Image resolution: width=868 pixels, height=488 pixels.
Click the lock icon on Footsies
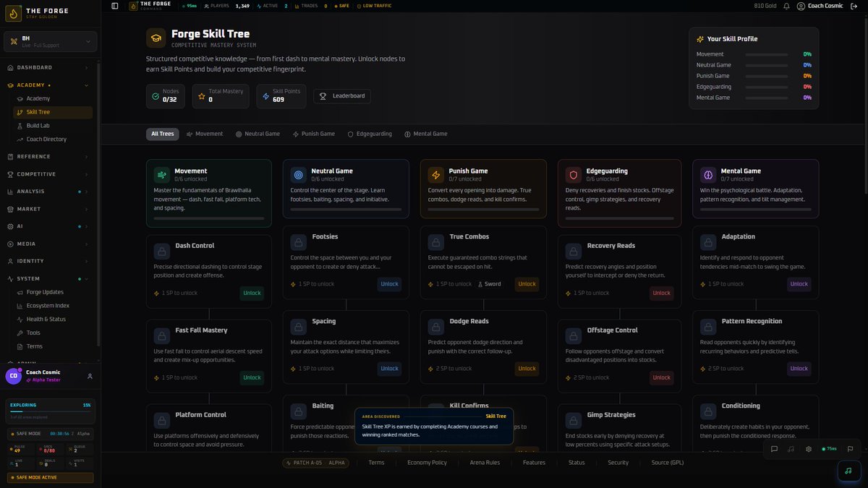(299, 241)
